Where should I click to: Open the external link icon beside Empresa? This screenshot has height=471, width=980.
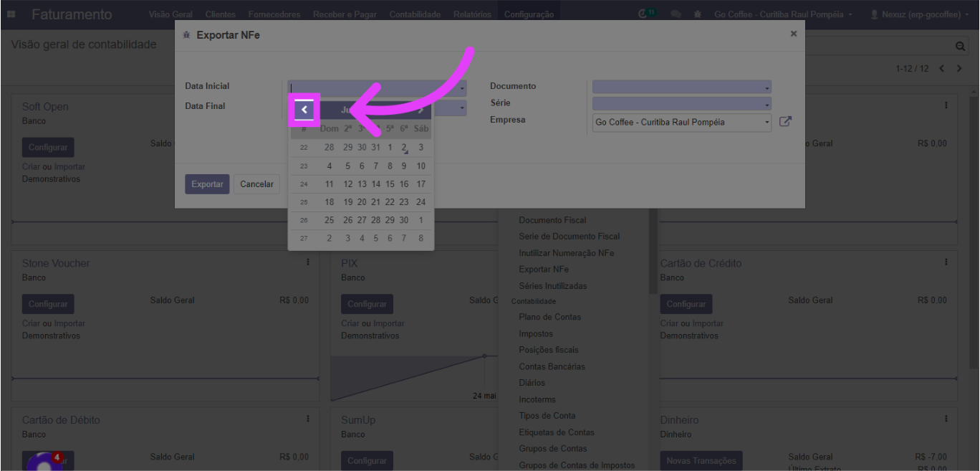(785, 122)
